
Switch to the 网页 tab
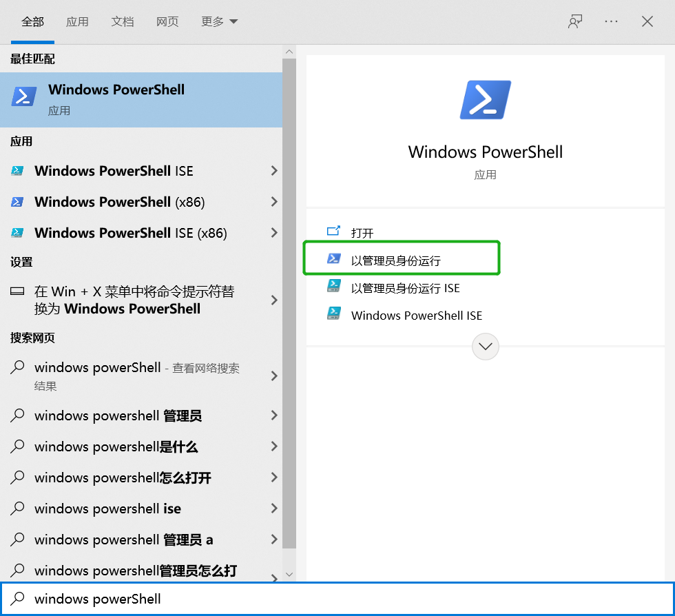[x=167, y=21]
